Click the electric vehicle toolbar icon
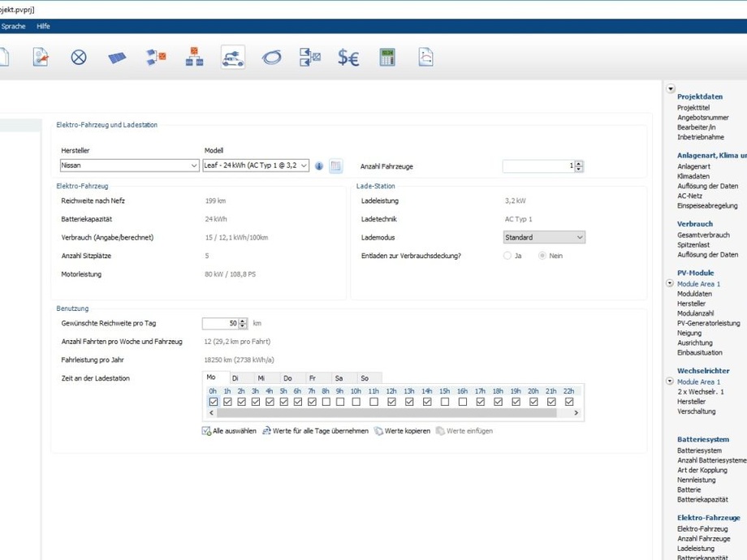 [x=233, y=58]
